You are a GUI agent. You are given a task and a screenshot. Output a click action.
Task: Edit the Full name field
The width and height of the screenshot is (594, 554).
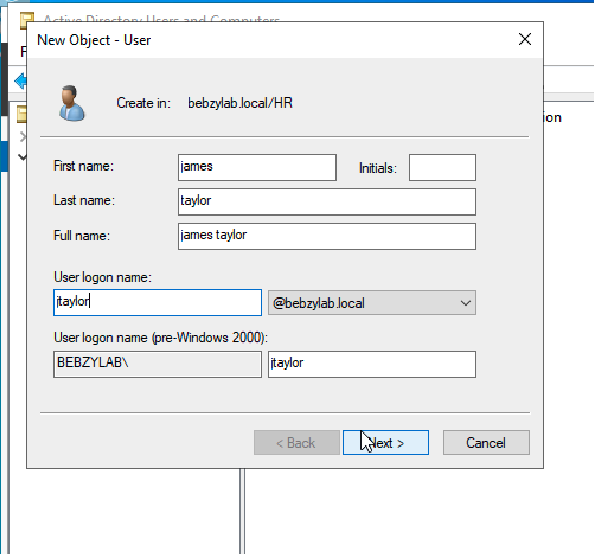pyautogui.click(x=327, y=236)
